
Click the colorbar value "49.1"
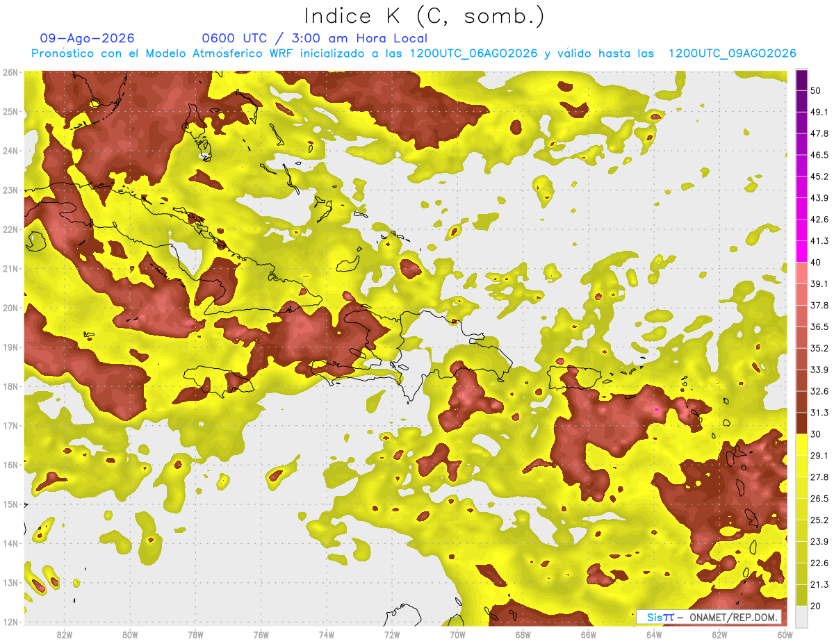820,112
